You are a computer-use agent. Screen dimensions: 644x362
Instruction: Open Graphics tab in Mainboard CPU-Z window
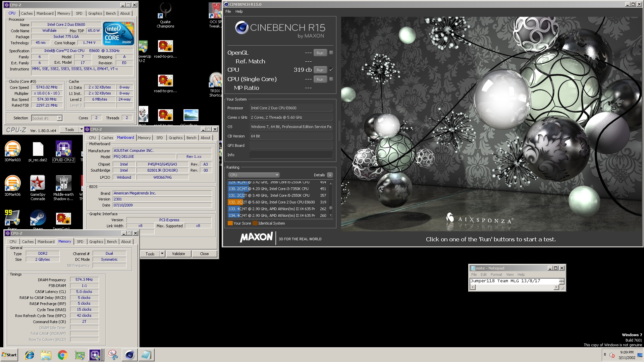(176, 138)
